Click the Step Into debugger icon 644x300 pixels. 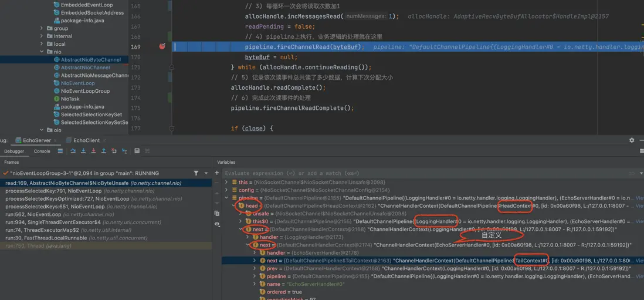(x=83, y=151)
